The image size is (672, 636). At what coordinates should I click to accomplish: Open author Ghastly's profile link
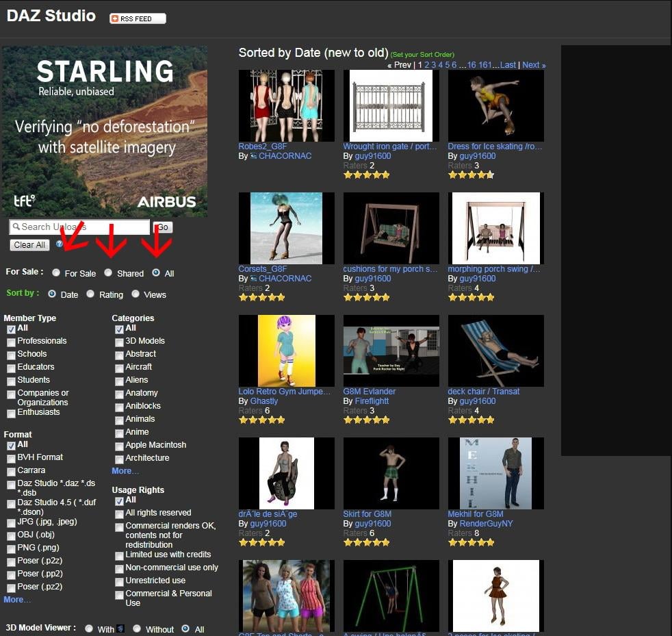(264, 401)
